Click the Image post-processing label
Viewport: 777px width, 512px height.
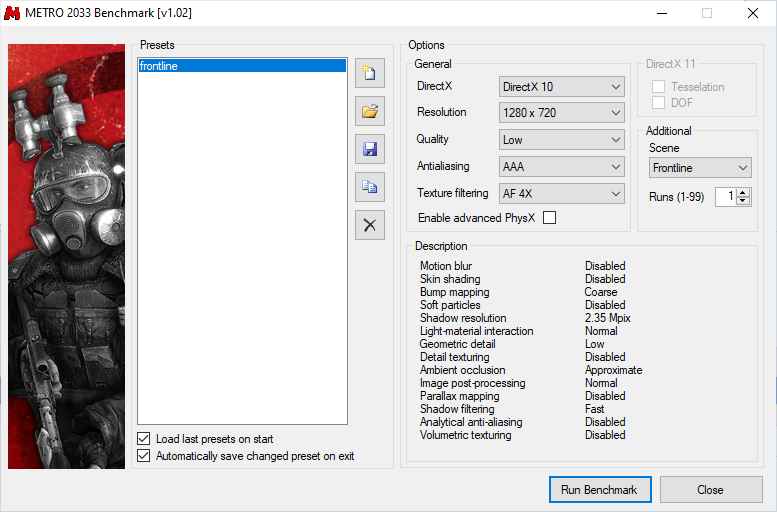pyautogui.click(x=473, y=383)
